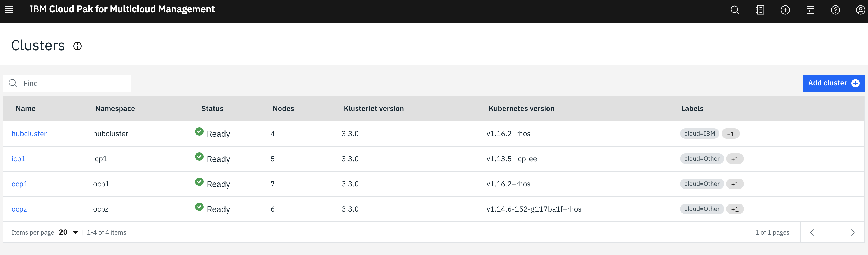
Task: Expand +1 labels for ocp1
Action: click(735, 184)
